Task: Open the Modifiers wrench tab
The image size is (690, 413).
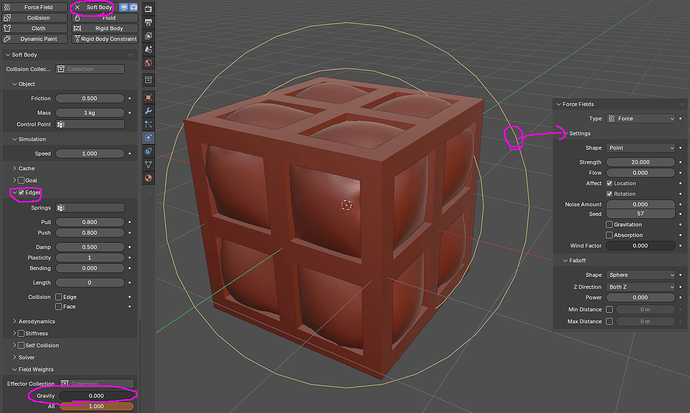Action: [x=148, y=111]
